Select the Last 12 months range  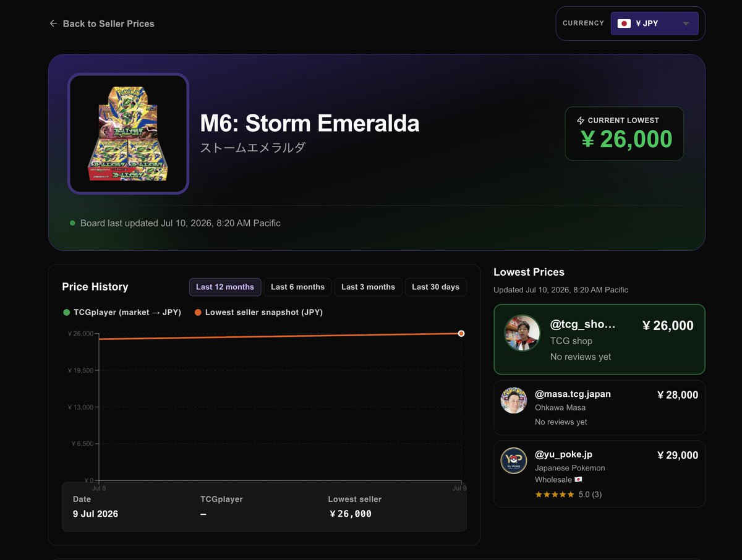[x=225, y=287]
